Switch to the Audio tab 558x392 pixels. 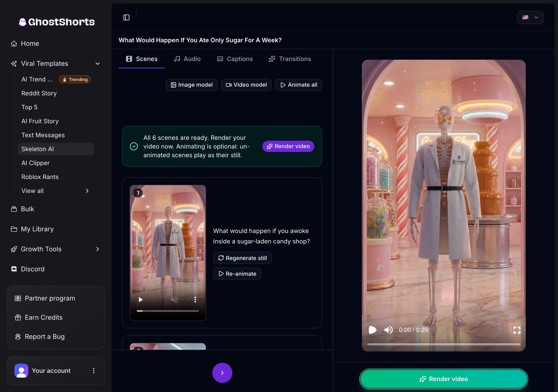tap(187, 59)
